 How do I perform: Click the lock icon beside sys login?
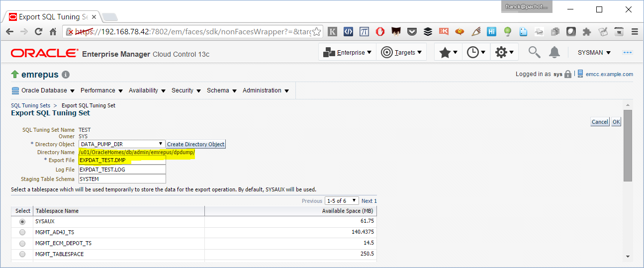tap(568, 74)
